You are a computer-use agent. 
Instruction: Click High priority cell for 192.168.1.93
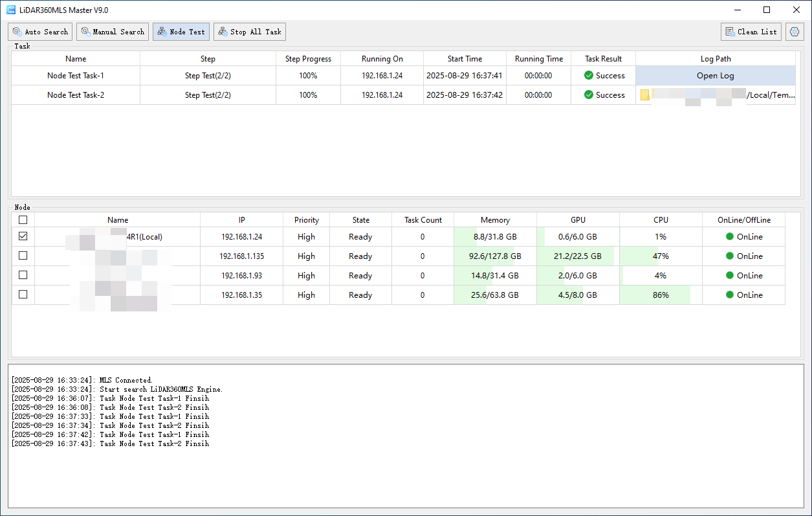point(306,276)
